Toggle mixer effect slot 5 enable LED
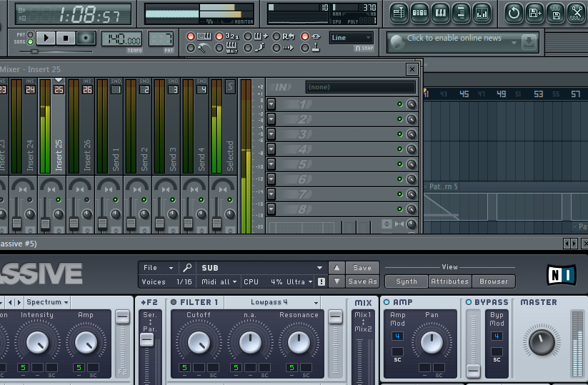 [x=400, y=164]
